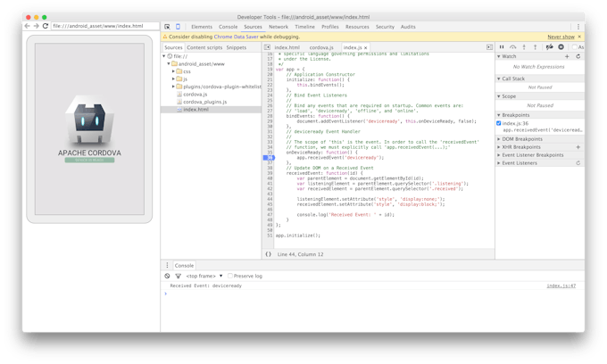
Task: Click the pause on exceptions icon
Action: tap(561, 47)
